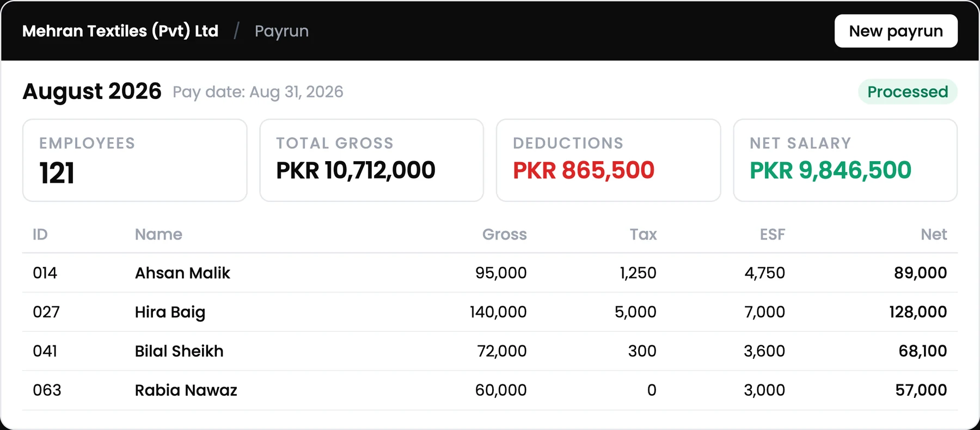Click the Processed status badge

tap(908, 91)
